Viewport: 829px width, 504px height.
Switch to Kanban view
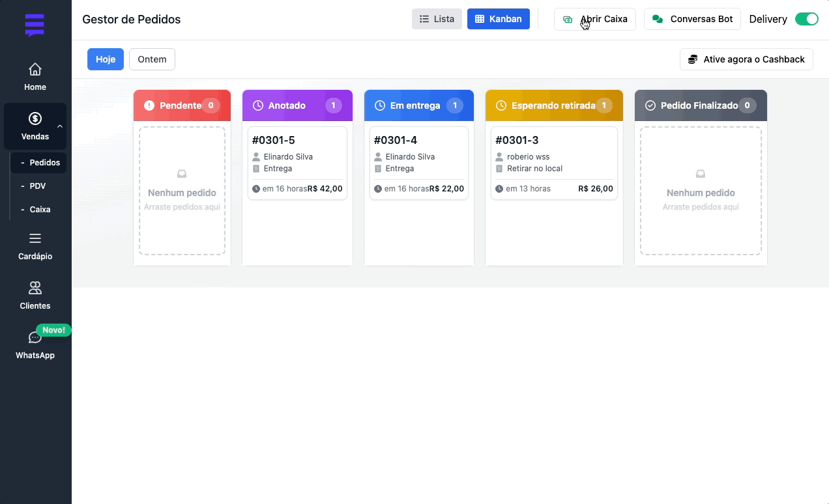[x=499, y=19]
